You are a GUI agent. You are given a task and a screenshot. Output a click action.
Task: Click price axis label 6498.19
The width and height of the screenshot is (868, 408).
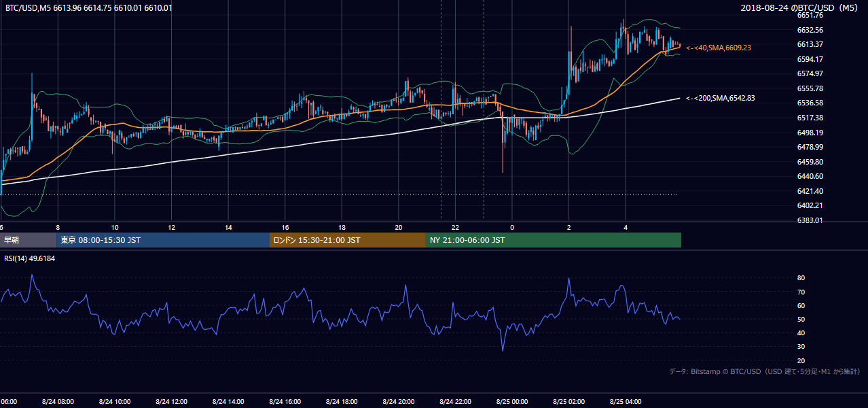tap(810, 133)
